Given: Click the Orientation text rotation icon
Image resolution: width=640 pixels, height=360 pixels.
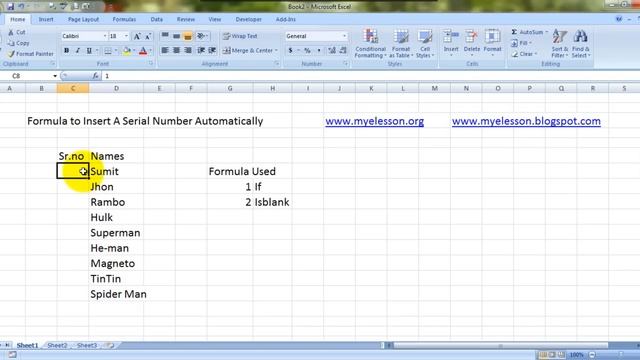Looking at the screenshot, I should click(201, 36).
